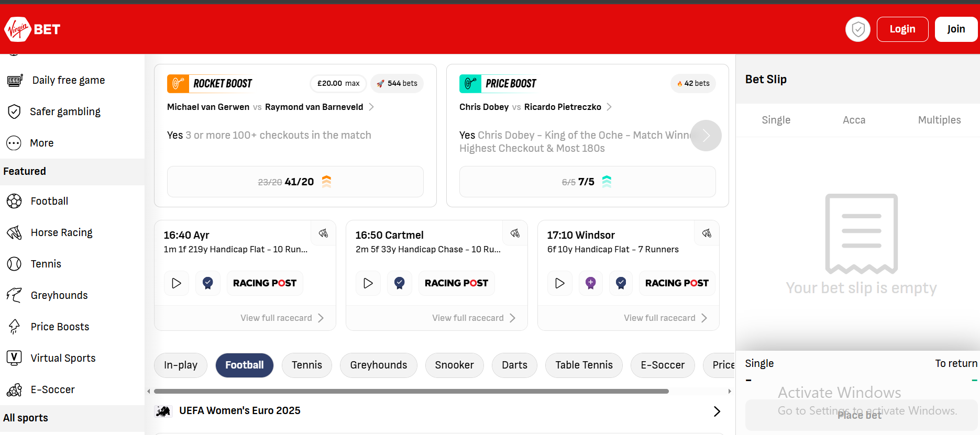
Task: Click the E-Soccer icon in sidebar
Action: coord(14,389)
